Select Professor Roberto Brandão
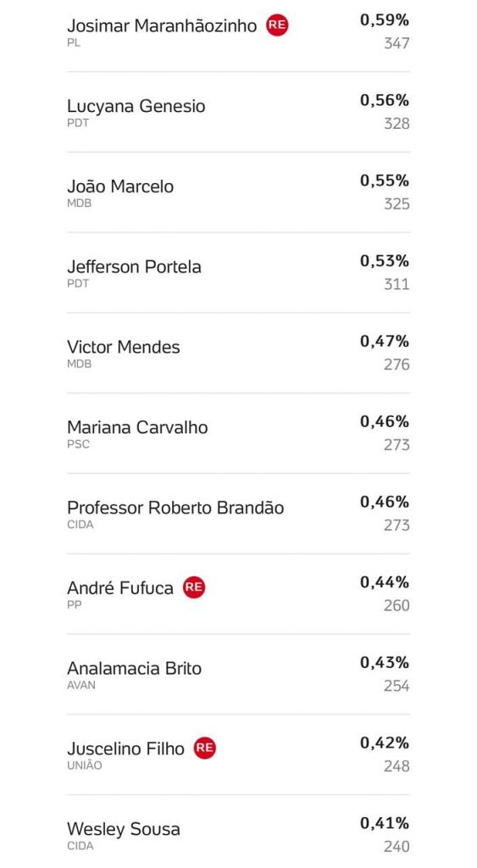The height and width of the screenshot is (868, 477). 175,508
